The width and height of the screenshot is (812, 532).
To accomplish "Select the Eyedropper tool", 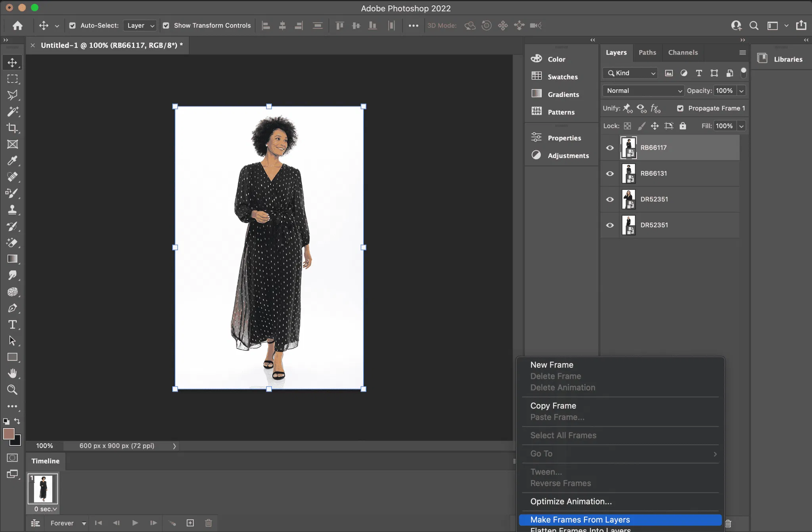I will [12, 161].
